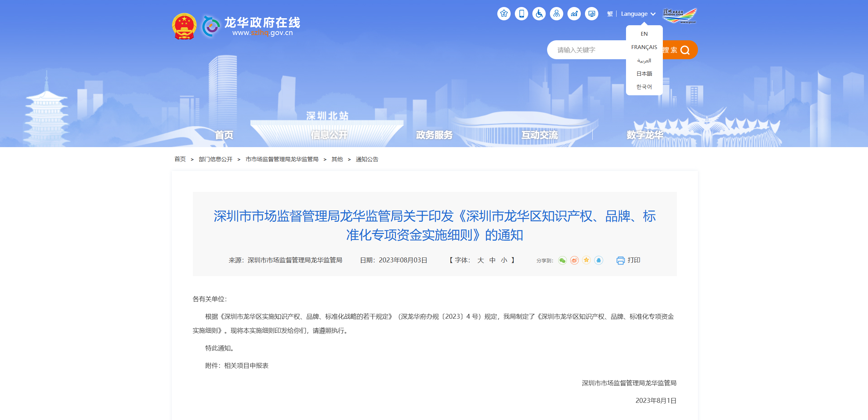Print the notice using the printer icon
Screen dimensions: 868x420
click(x=621, y=260)
